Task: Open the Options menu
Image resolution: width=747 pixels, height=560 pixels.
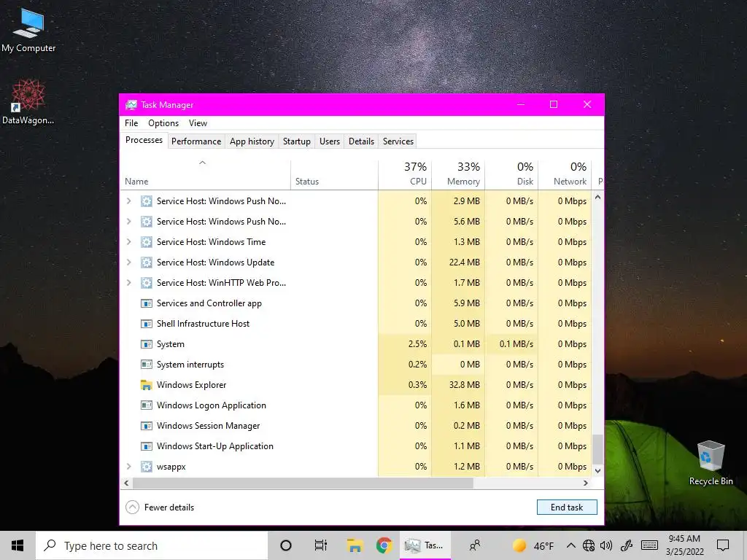Action: tap(163, 123)
